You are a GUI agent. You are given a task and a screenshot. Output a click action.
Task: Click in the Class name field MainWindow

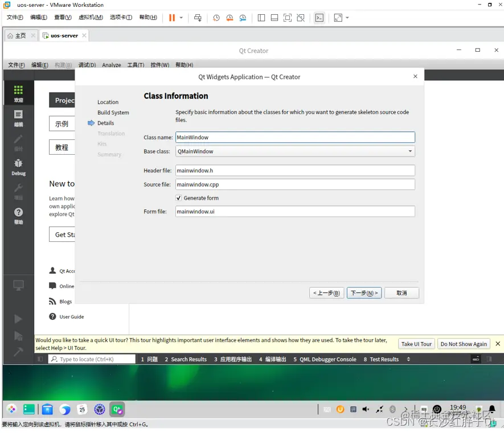tap(295, 137)
